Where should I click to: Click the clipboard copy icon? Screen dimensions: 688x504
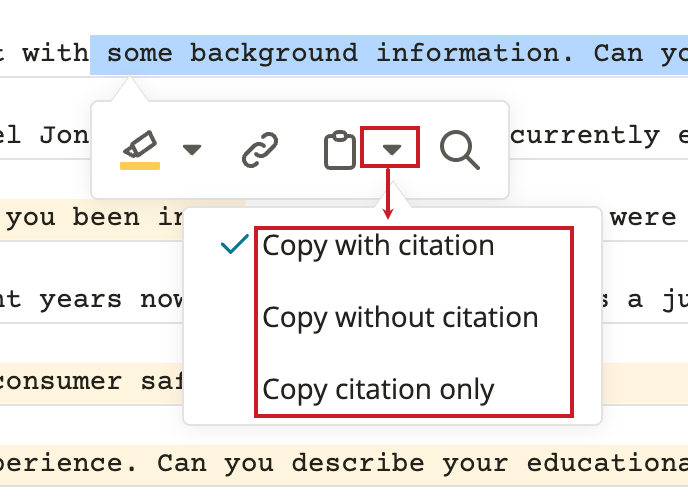[340, 150]
